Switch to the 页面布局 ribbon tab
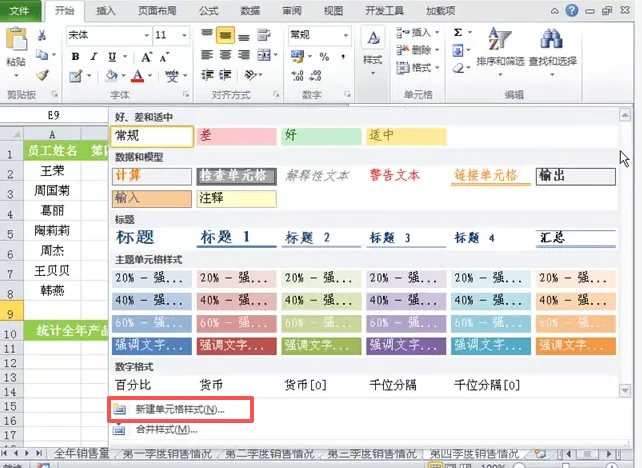 (157, 11)
